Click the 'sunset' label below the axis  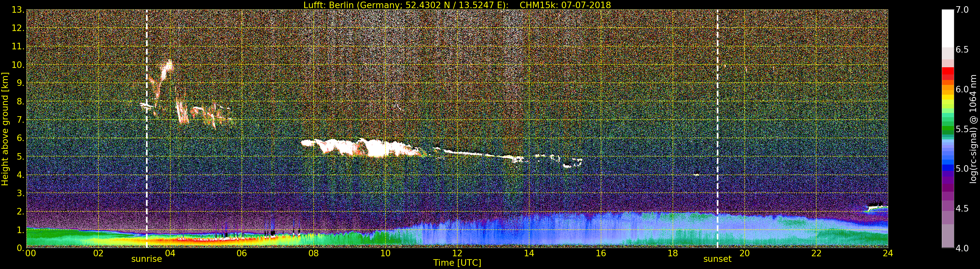coord(717,259)
